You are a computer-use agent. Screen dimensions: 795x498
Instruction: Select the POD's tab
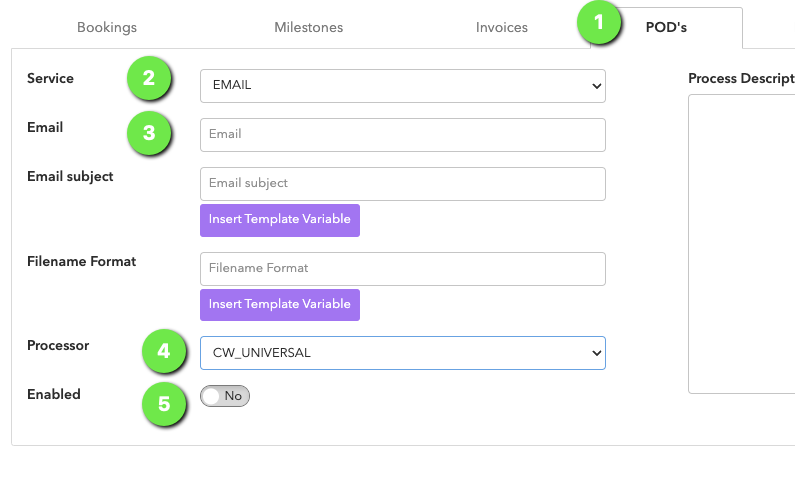click(x=666, y=28)
